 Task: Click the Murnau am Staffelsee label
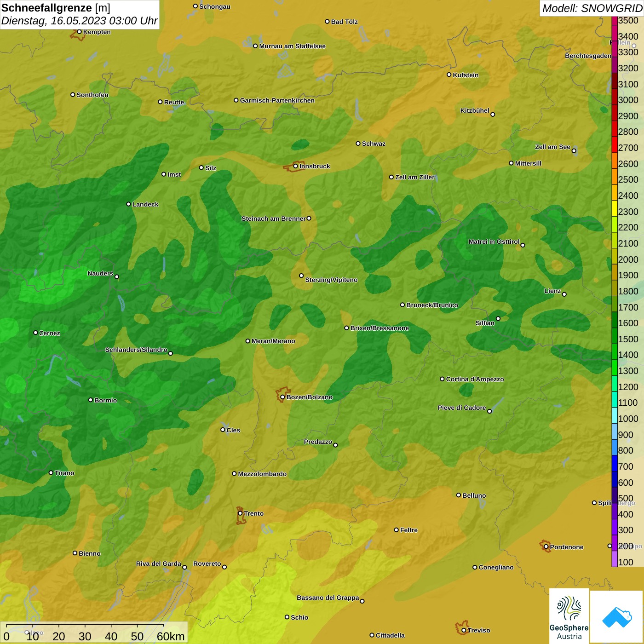click(x=293, y=46)
